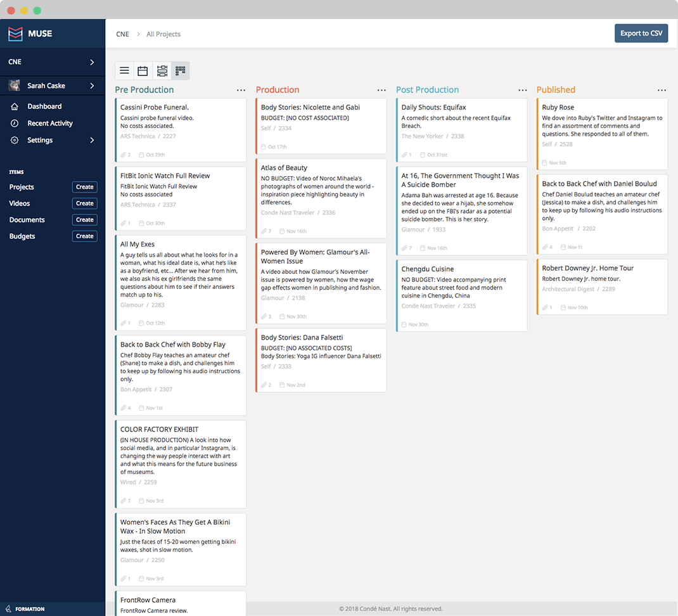This screenshot has height=616, width=678.
Task: Open Documents in the sidebar
Action: [x=27, y=220]
